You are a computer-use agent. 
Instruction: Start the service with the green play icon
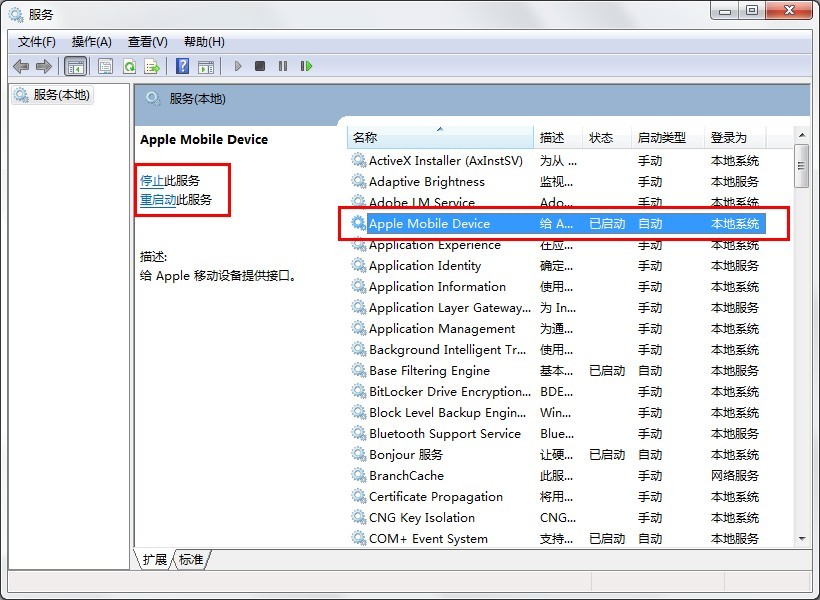[237, 65]
